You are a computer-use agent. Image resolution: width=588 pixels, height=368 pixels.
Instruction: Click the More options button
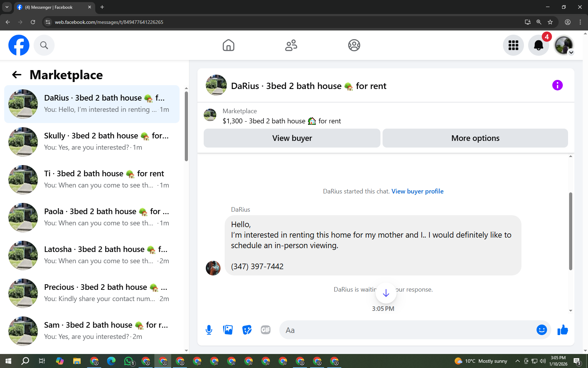click(475, 138)
